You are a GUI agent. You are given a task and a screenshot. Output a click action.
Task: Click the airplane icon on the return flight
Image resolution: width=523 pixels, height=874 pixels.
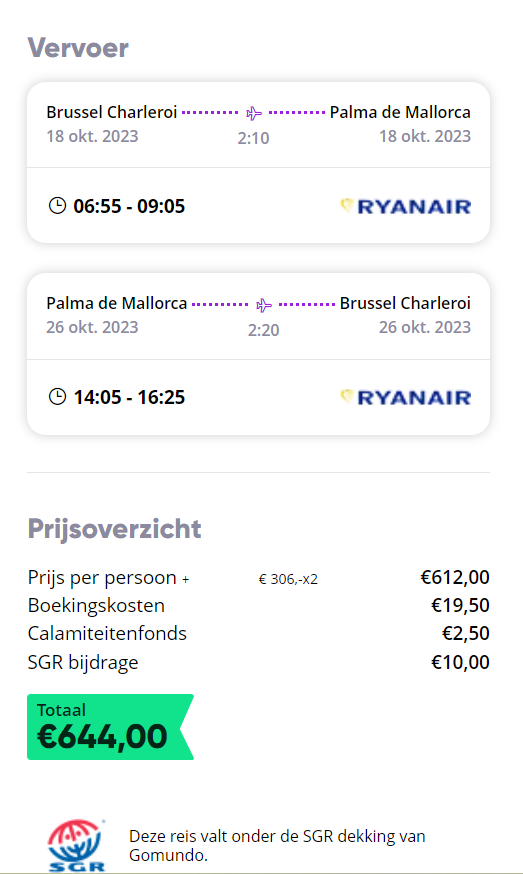(x=264, y=305)
